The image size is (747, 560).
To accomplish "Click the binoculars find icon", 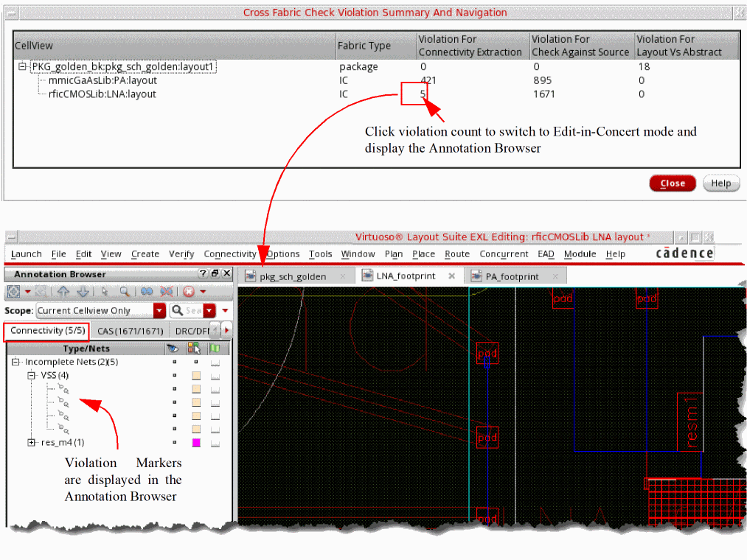I will pyautogui.click(x=147, y=291).
